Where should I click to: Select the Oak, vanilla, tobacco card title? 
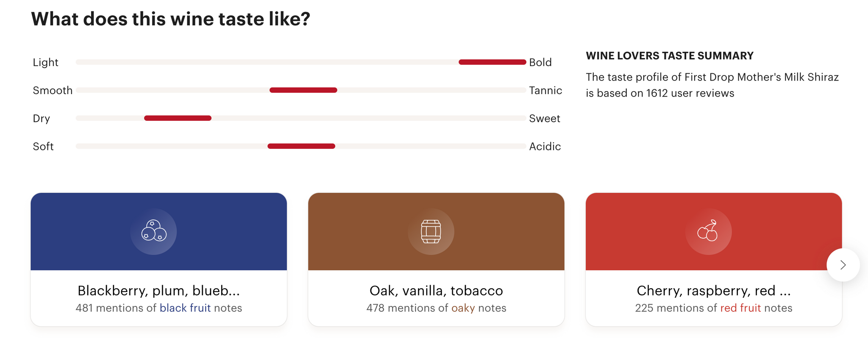click(436, 291)
